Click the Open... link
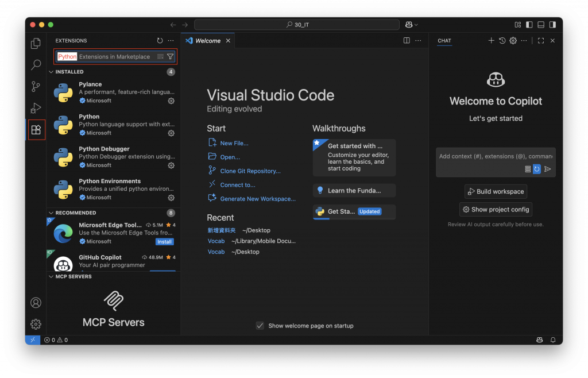588x378 pixels. pos(230,157)
